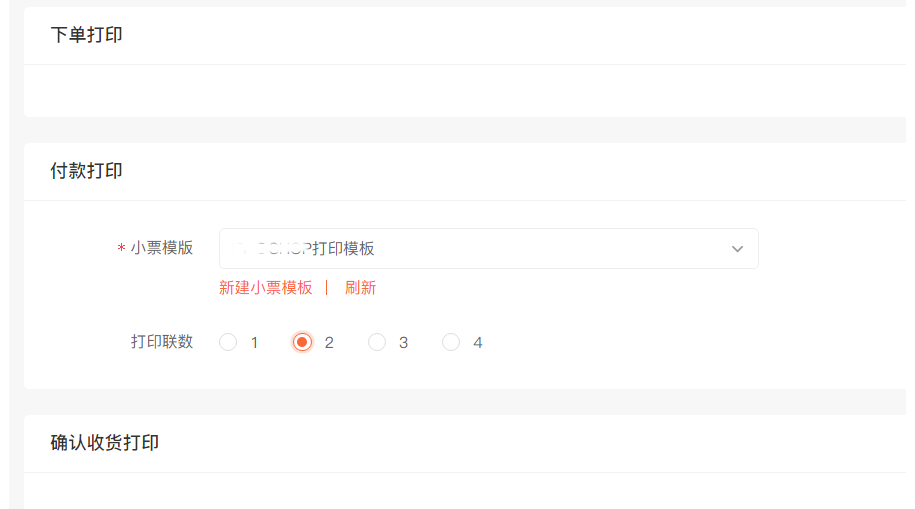The width and height of the screenshot is (915, 509).
Task: Choose radio circle 3 for print copies
Action: [376, 342]
